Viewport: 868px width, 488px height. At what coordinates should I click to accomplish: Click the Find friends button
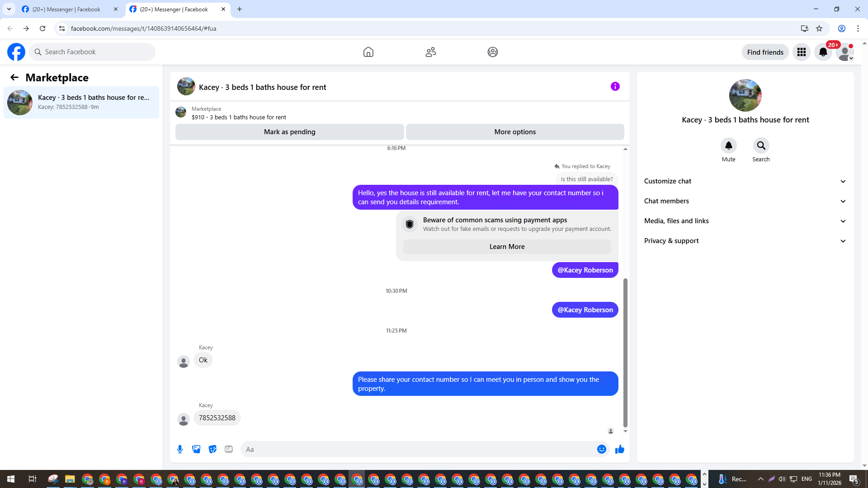pos(765,52)
